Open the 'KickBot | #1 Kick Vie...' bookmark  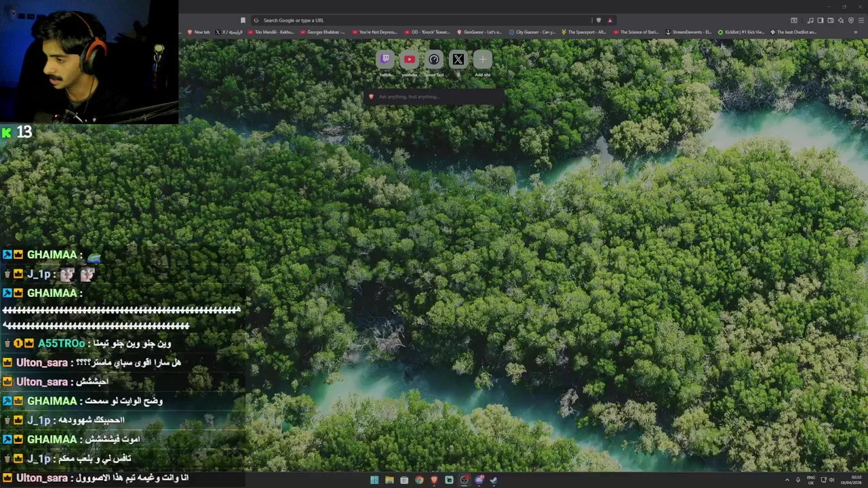741,32
